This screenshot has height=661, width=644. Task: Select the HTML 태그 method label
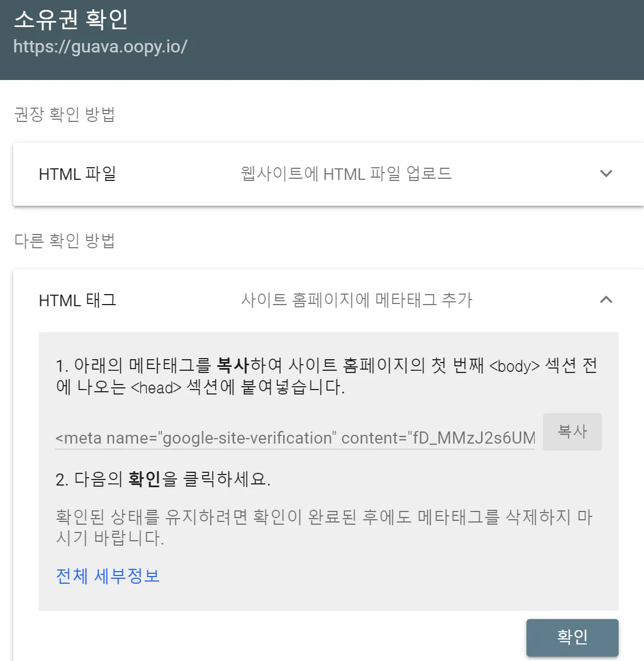[x=77, y=300]
